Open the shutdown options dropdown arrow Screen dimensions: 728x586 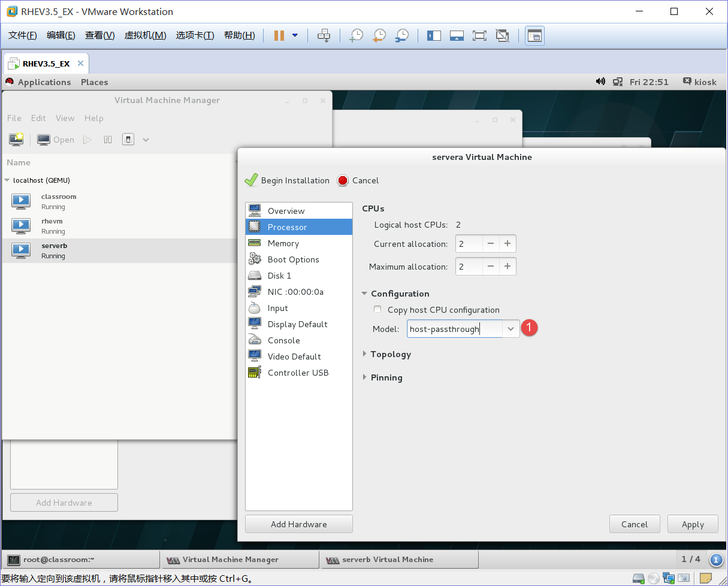[x=146, y=140]
